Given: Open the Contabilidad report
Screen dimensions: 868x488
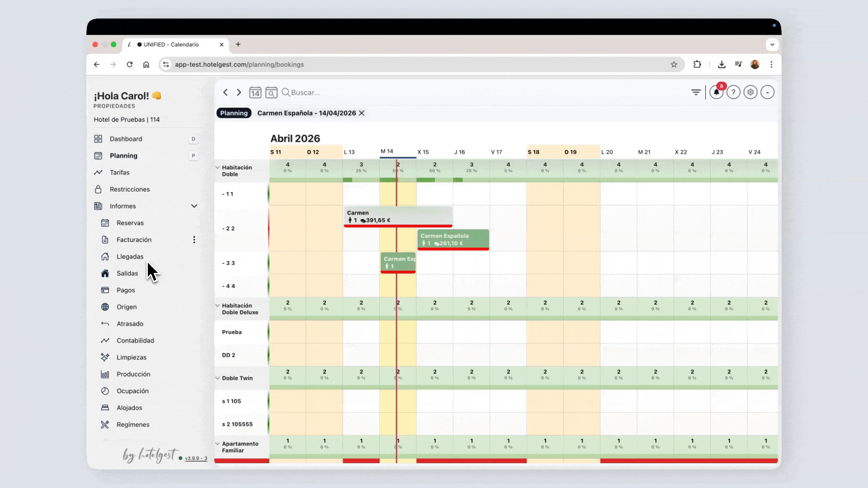Looking at the screenshot, I should (135, 340).
